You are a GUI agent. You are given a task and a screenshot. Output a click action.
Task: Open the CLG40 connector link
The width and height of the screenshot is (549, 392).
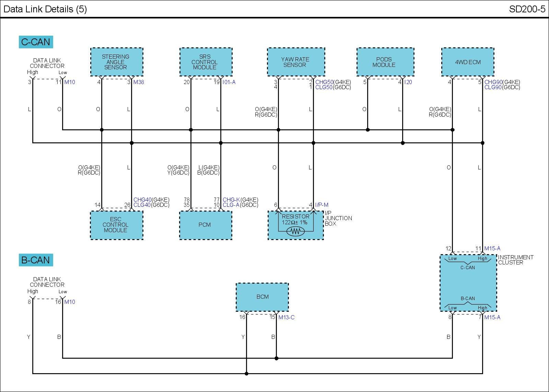[x=142, y=205]
